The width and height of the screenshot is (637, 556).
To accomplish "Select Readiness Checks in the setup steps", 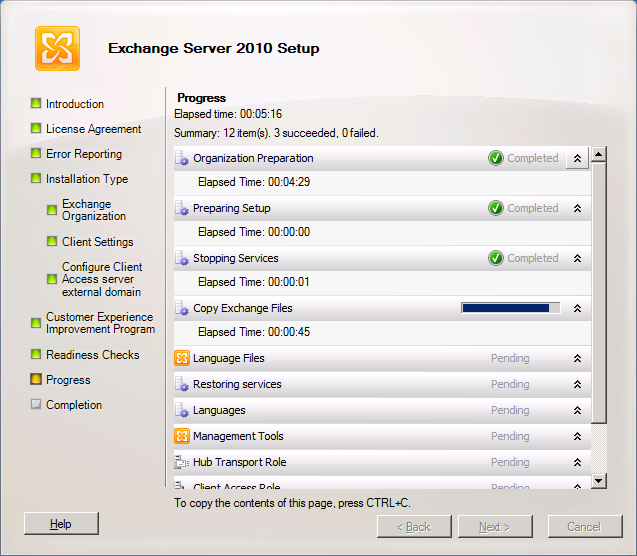I will pos(92,355).
